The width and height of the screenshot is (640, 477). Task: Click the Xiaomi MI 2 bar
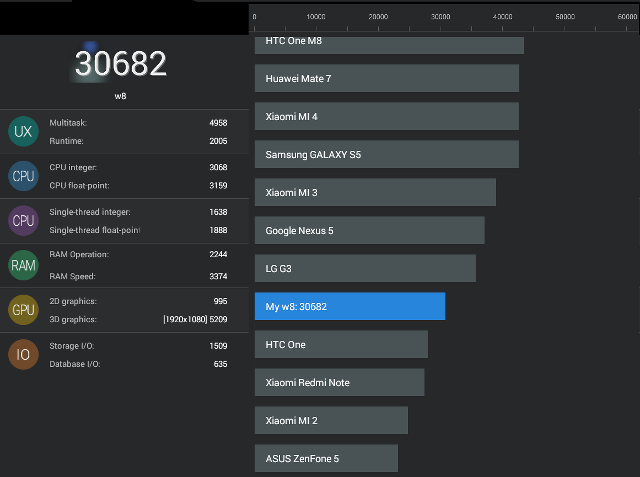tap(331, 420)
